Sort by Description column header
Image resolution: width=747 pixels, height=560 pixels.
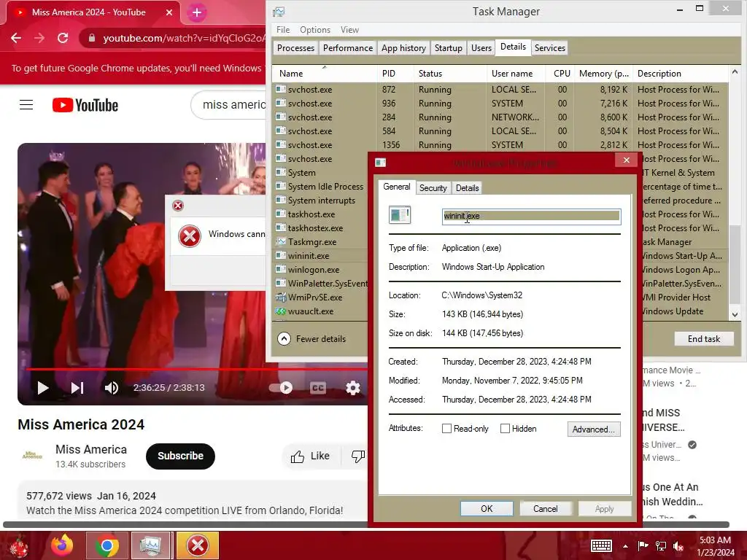point(681,74)
